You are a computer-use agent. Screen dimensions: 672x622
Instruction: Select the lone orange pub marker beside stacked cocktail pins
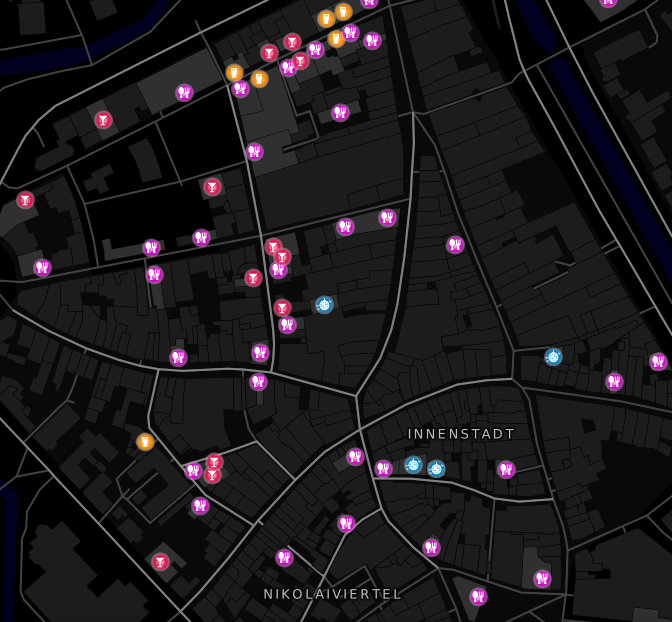(145, 442)
